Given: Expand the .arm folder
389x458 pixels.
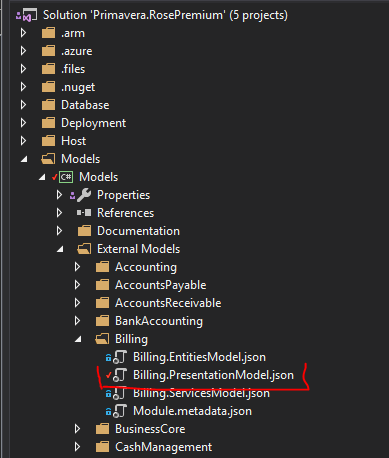Looking at the screenshot, I should pyautogui.click(x=23, y=33).
